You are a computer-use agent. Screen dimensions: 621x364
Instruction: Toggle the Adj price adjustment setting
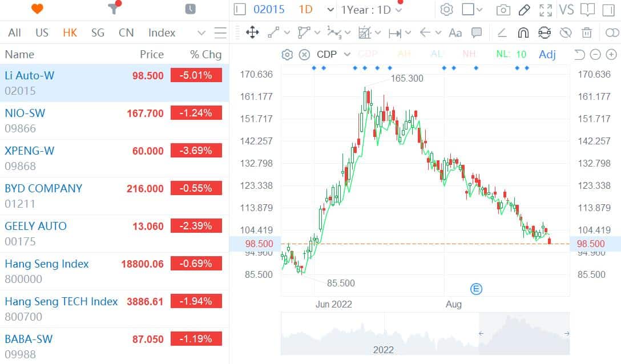click(547, 54)
